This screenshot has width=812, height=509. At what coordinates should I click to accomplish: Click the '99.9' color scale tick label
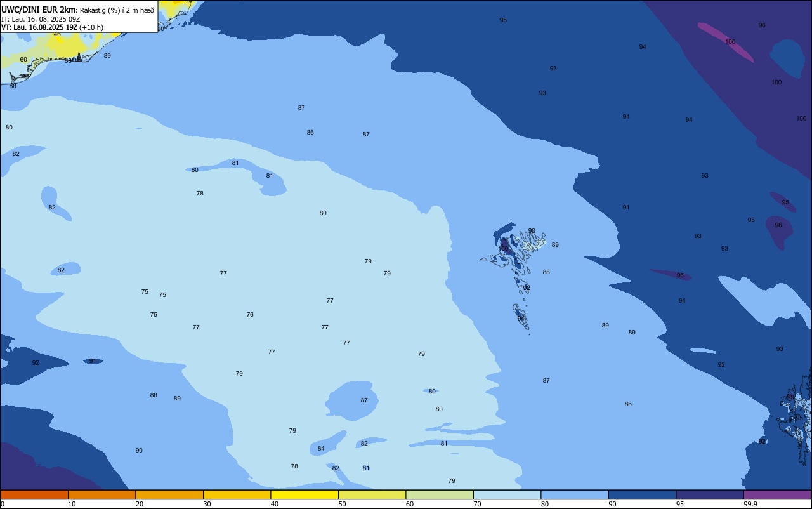[750, 504]
